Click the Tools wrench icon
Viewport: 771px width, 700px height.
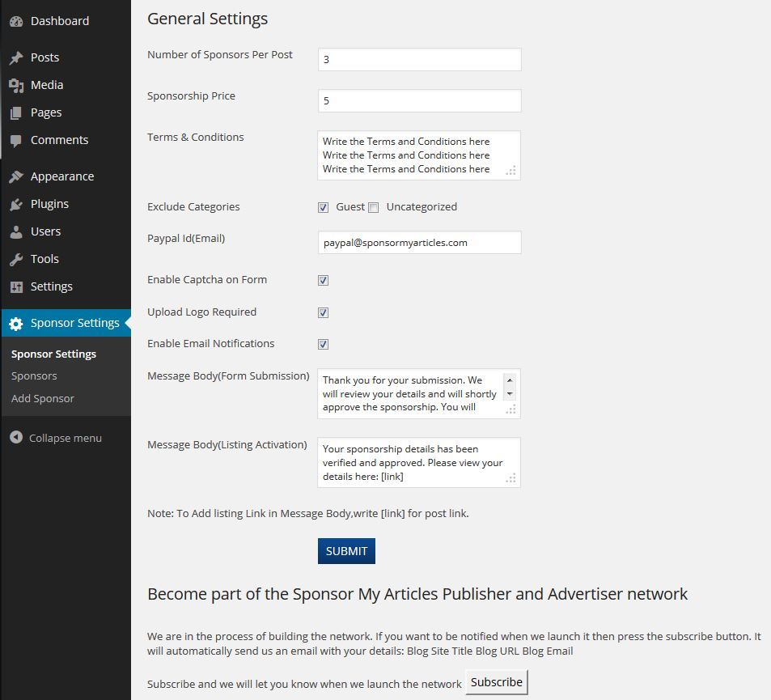(x=16, y=259)
